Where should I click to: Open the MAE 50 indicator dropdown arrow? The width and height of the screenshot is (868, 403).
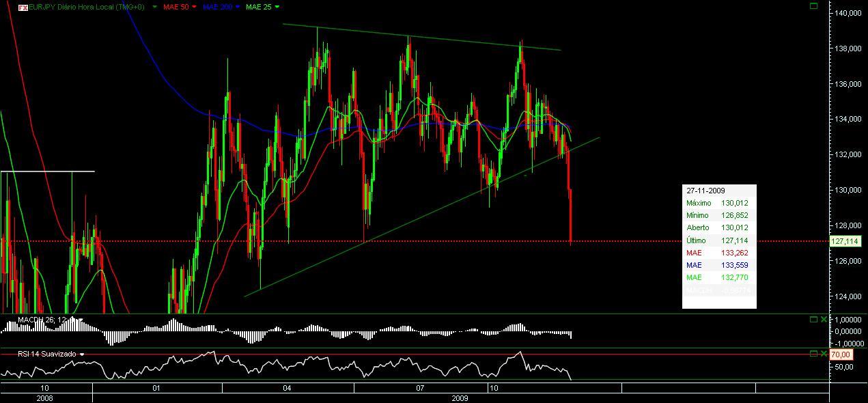[194, 7]
